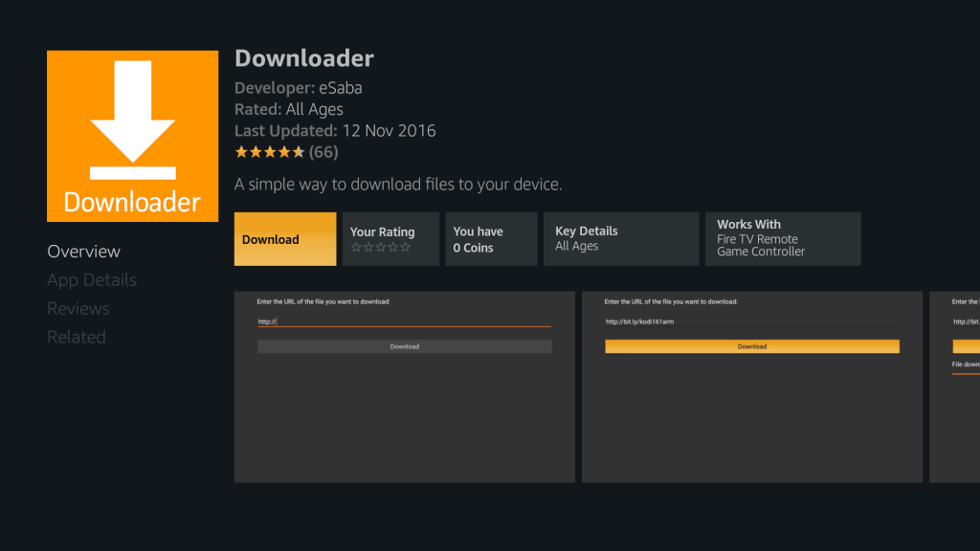The height and width of the screenshot is (551, 980).
Task: Click the Developer: eSaba text
Action: 299,87
